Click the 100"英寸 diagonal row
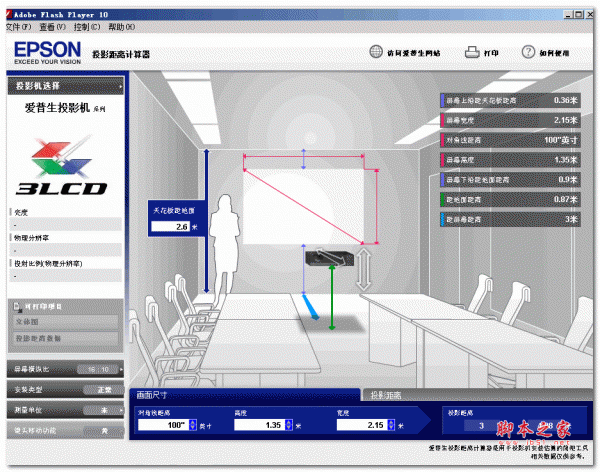The width and height of the screenshot is (600, 472). click(510, 140)
